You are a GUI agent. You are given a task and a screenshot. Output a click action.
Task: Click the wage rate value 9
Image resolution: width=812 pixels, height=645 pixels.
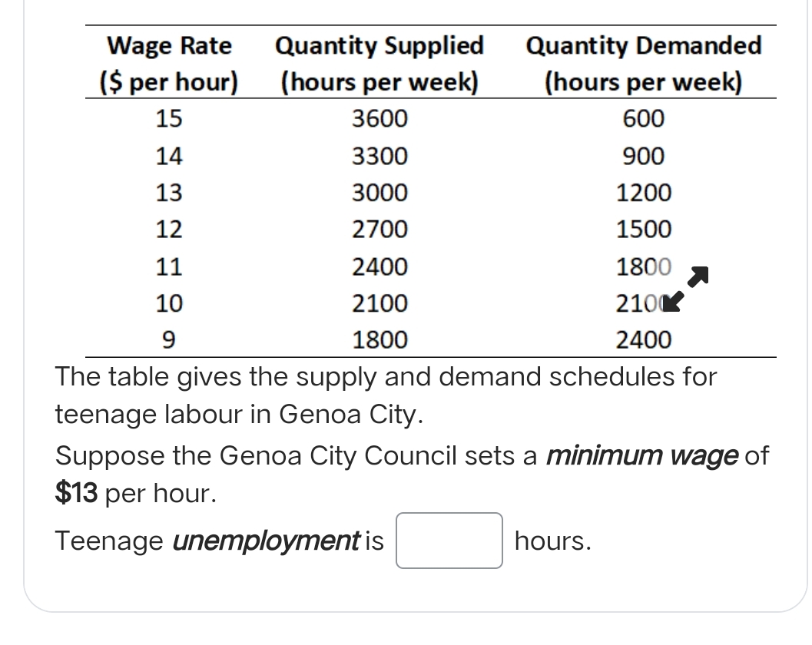tap(171, 340)
